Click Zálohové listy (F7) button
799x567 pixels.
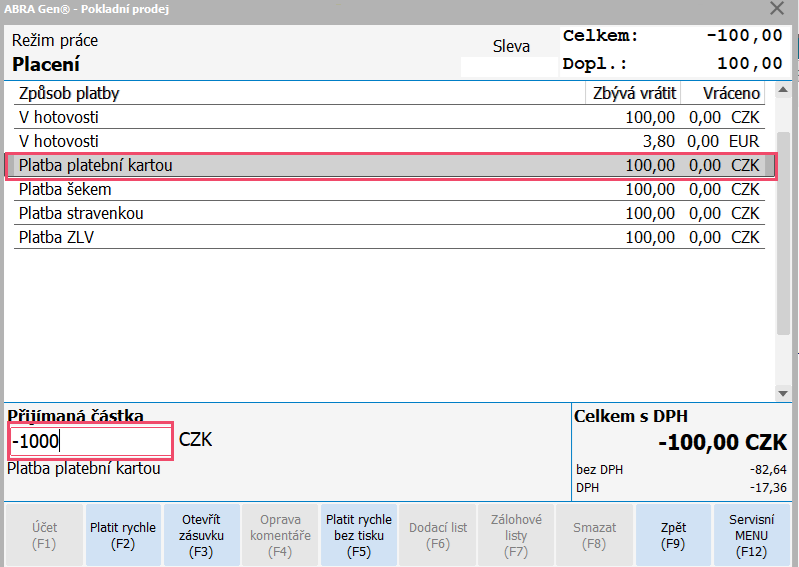(516, 535)
